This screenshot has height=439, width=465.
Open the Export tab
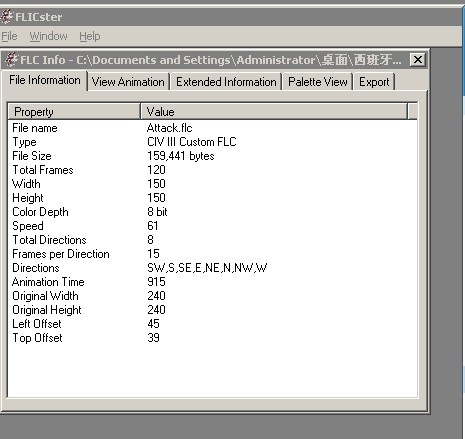point(374,82)
